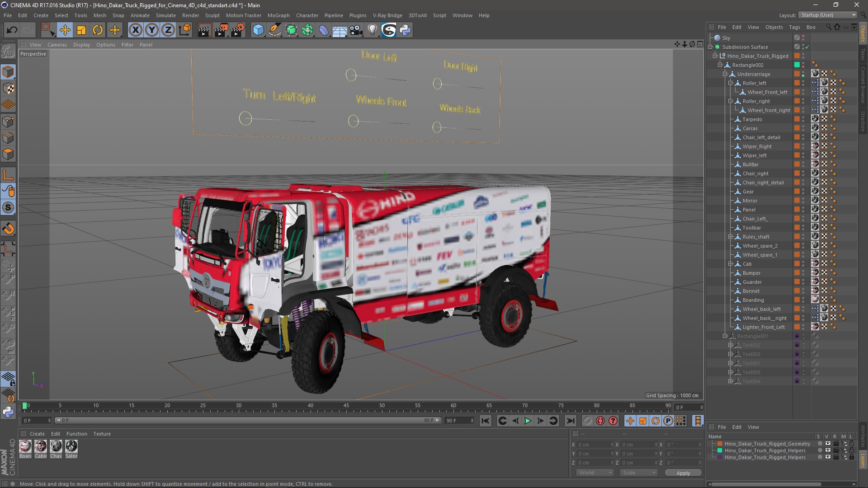This screenshot has width=868, height=488.
Task: Click the Play forward button
Action: pos(528,421)
